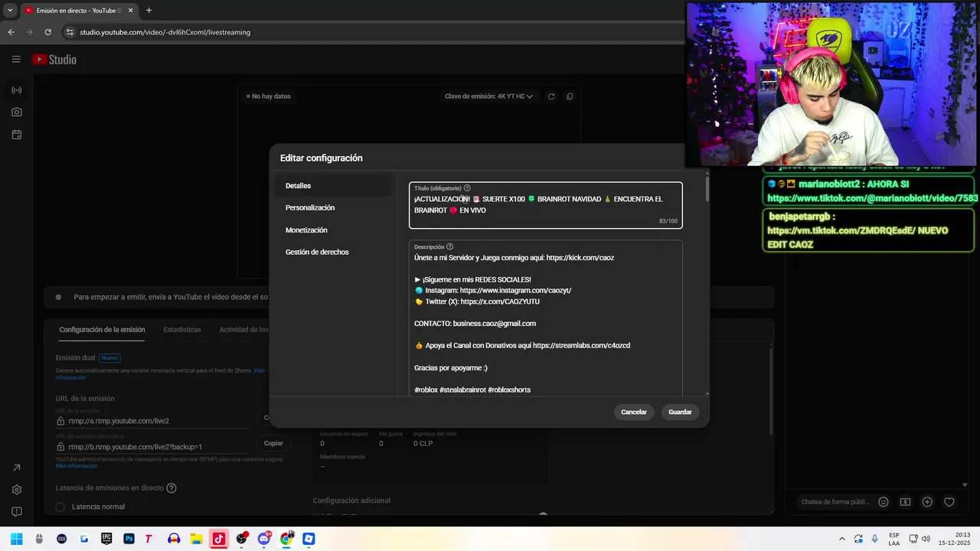The height and width of the screenshot is (551, 980).
Task: Click the heart reaction icon in chat
Action: pyautogui.click(x=949, y=502)
